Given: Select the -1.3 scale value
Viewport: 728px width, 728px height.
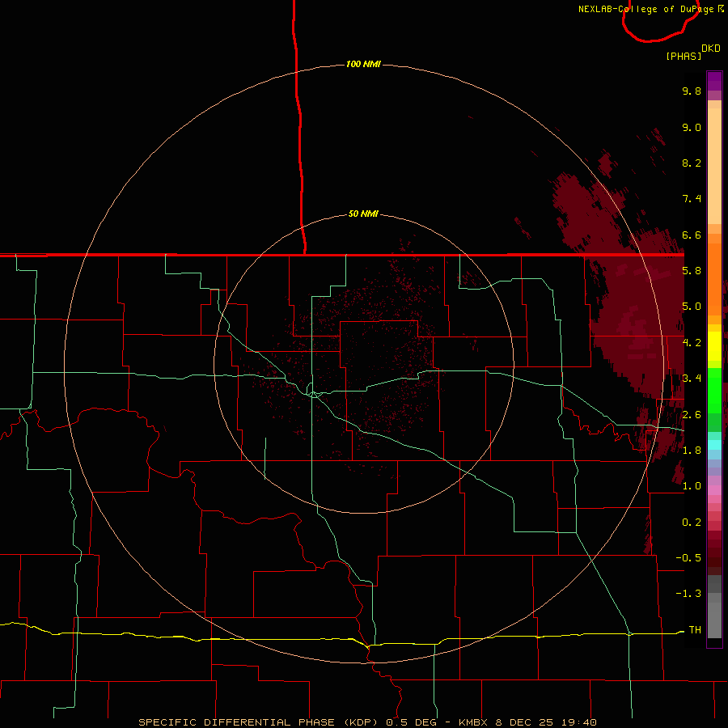Looking at the screenshot, I should 688,594.
